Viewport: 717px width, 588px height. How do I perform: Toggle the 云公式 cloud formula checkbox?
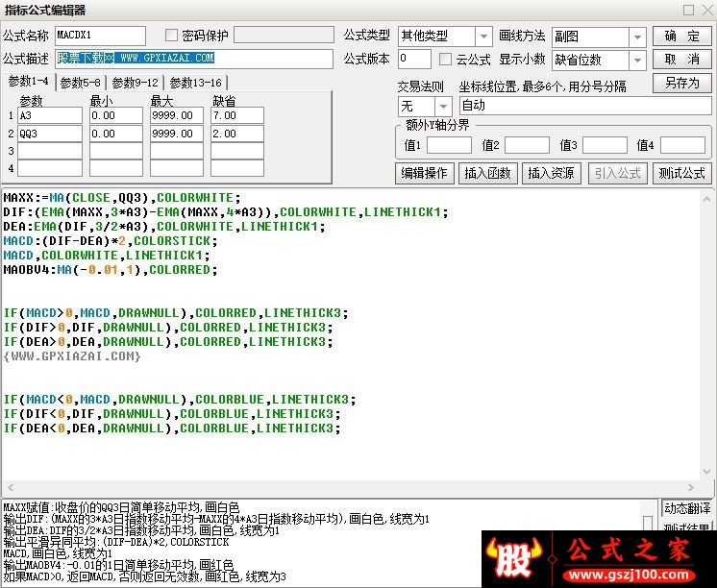(x=445, y=60)
